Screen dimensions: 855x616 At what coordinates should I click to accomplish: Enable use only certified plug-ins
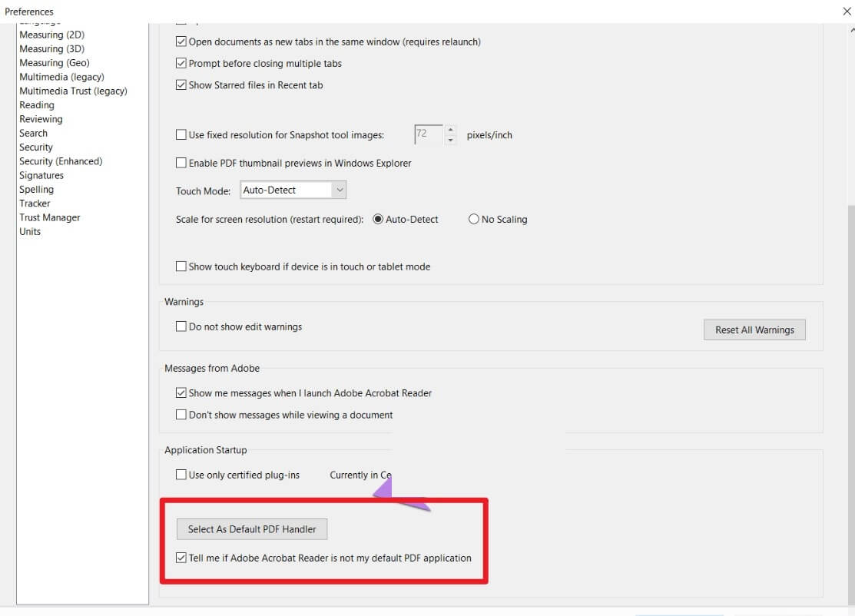pyautogui.click(x=181, y=475)
